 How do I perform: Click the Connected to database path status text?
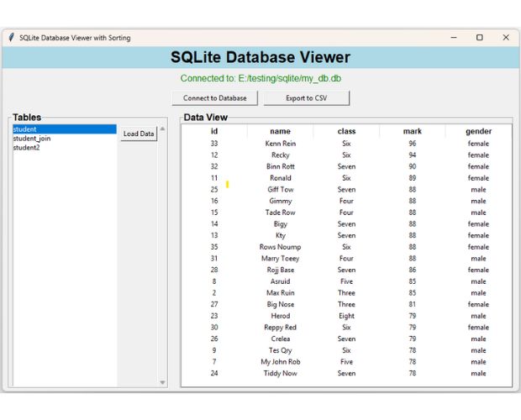pos(260,78)
